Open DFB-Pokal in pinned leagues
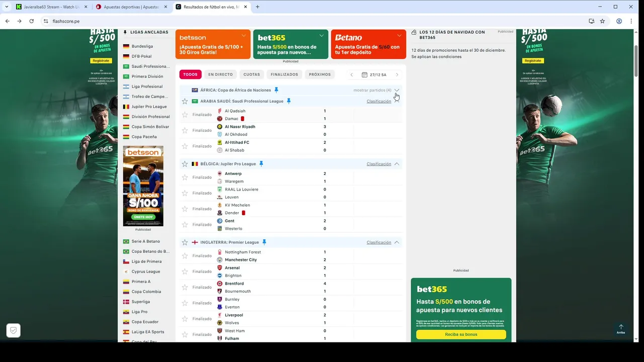The image size is (644, 362). point(141,56)
